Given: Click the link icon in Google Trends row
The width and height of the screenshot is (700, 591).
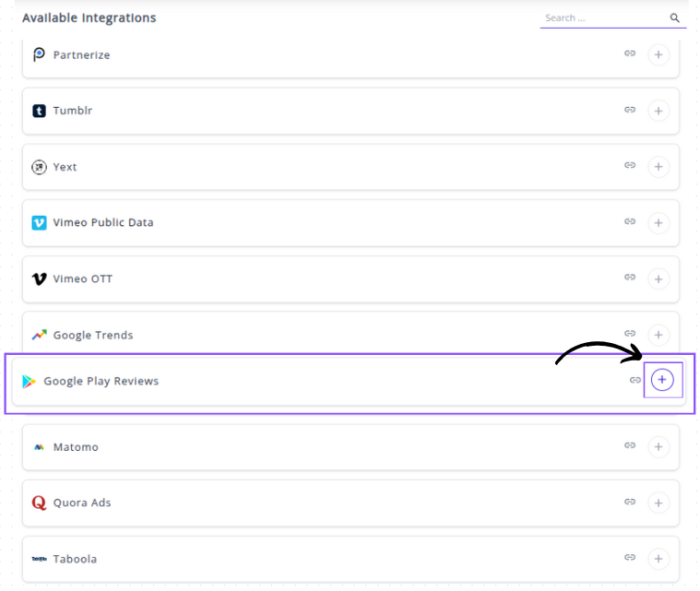Looking at the screenshot, I should pyautogui.click(x=630, y=334).
